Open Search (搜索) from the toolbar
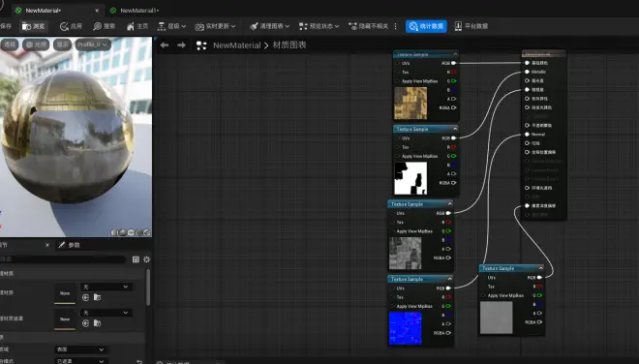Screen dimensions: 639x364 click(104, 26)
